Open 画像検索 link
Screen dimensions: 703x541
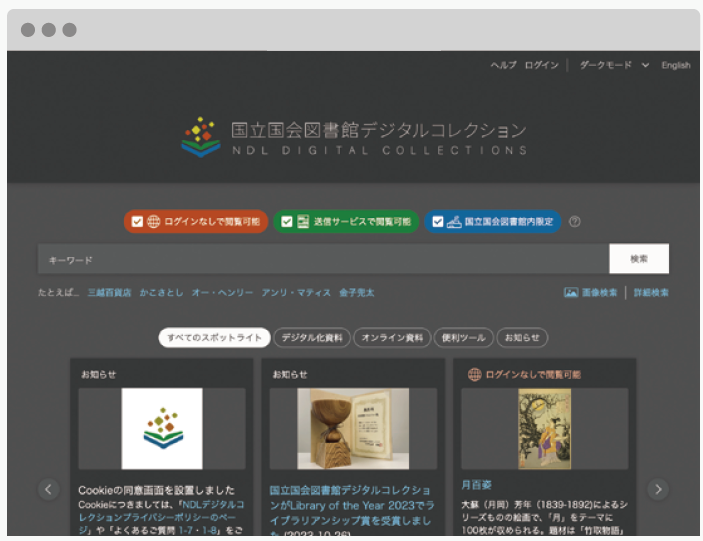click(x=599, y=293)
